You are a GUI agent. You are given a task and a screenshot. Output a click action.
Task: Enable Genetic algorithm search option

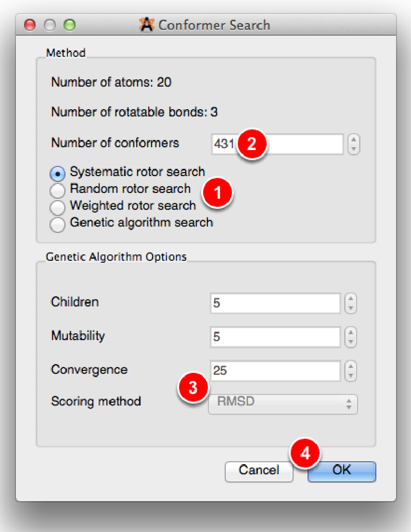(58, 224)
